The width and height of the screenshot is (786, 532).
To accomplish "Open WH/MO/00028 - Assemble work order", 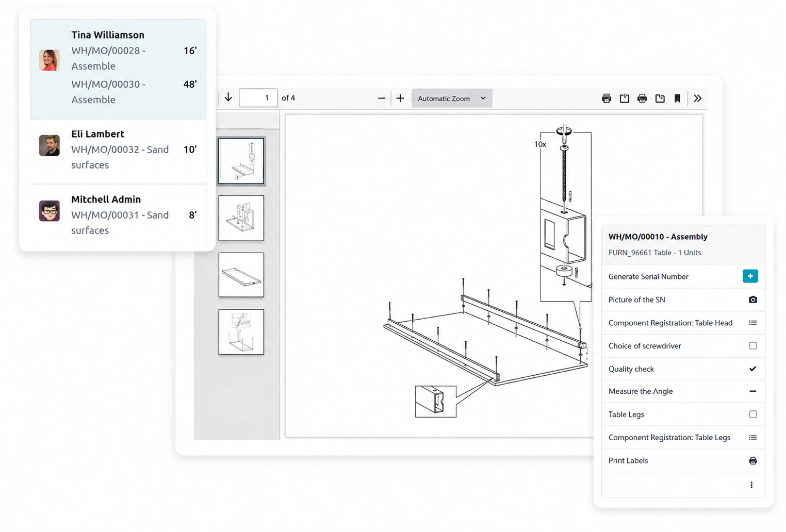I will click(108, 58).
